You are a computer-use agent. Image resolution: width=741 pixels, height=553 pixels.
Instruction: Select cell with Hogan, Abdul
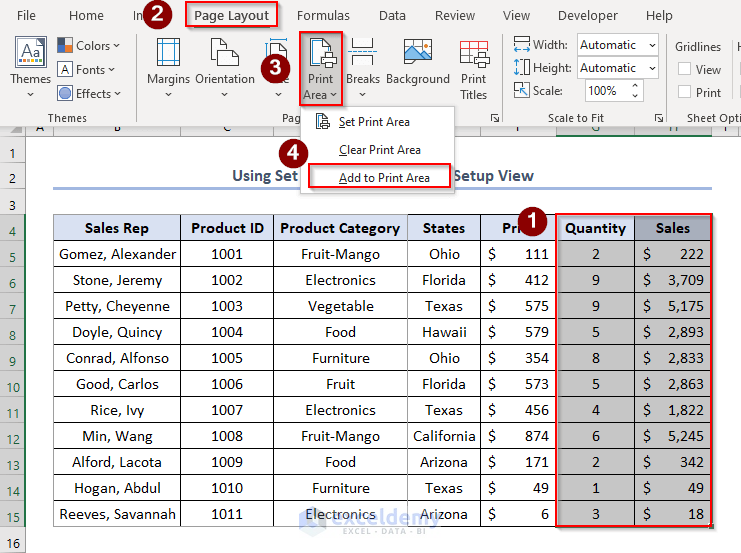tap(117, 488)
